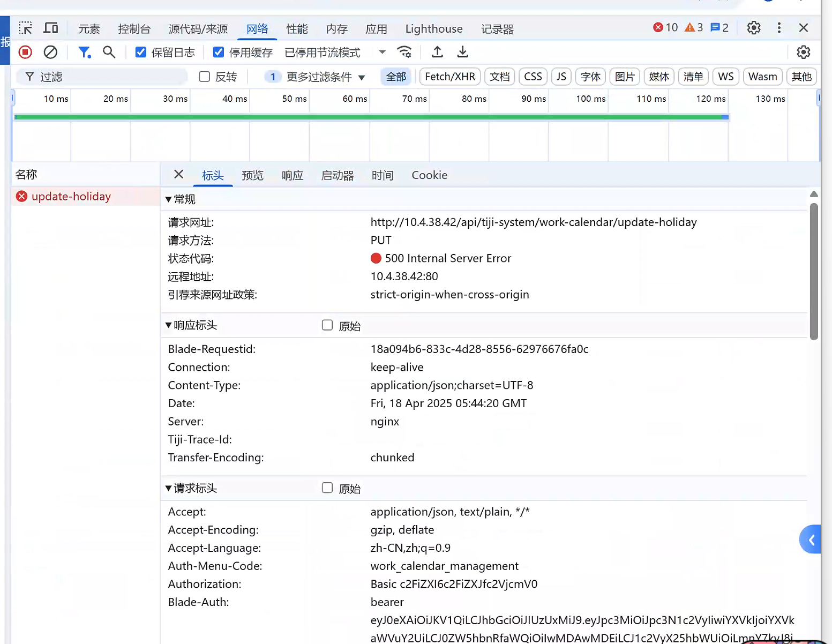Image resolution: width=832 pixels, height=644 pixels.
Task: Open More filters dropdown
Action: pyautogui.click(x=316, y=77)
